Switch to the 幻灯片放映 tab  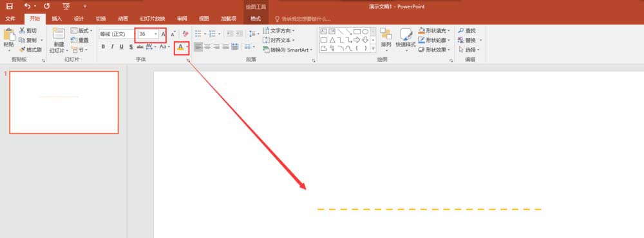click(153, 19)
